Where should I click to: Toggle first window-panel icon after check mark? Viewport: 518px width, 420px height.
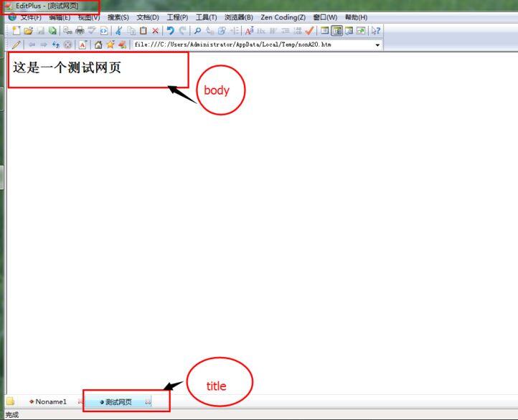coord(325,31)
